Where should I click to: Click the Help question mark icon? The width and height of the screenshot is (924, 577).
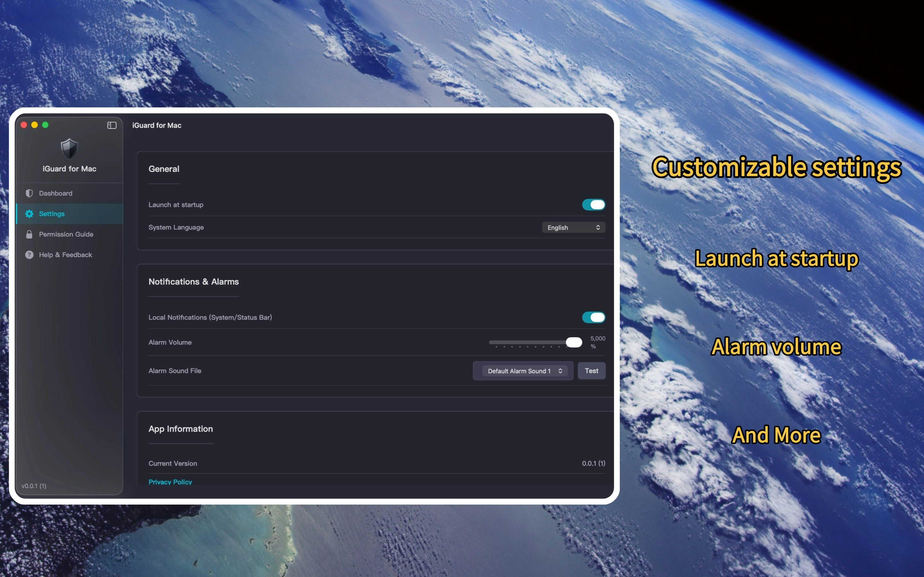pyautogui.click(x=29, y=255)
